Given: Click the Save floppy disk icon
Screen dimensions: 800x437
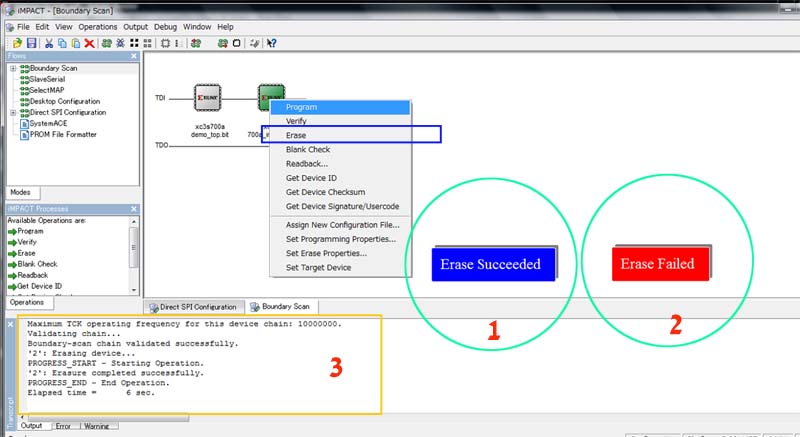Looking at the screenshot, I should click(32, 43).
